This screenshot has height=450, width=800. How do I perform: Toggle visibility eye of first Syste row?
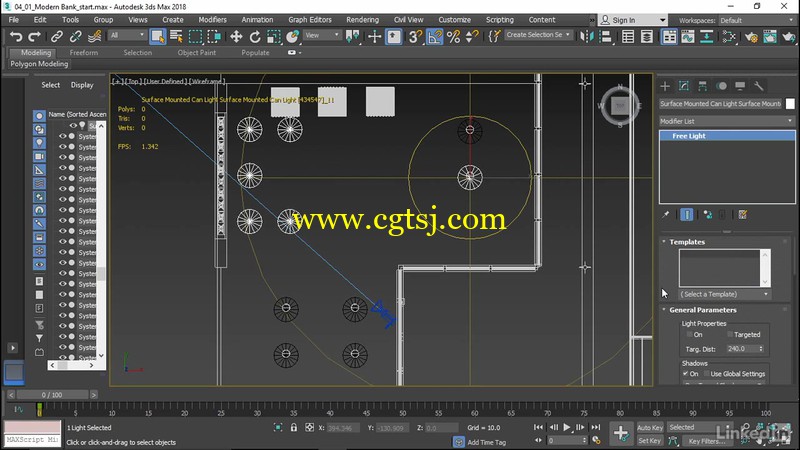[x=63, y=136]
